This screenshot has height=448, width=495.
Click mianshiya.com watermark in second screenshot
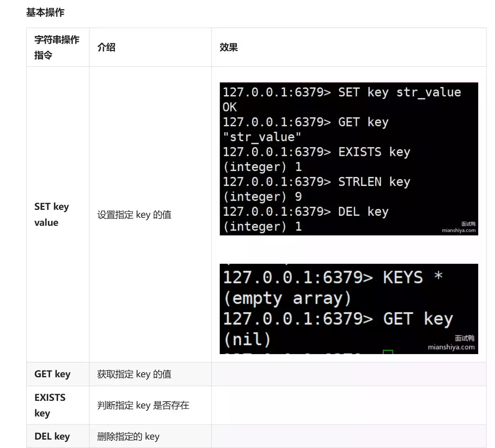pos(451,347)
